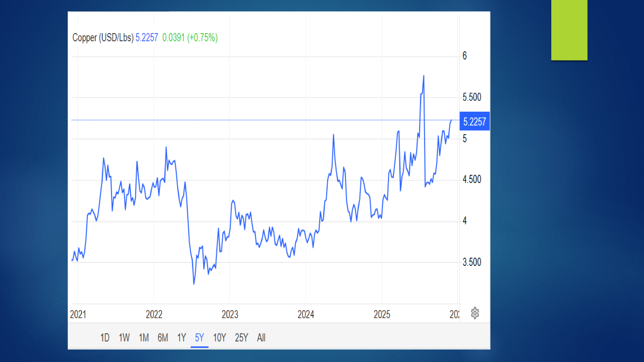Click the green lime rectangle shape
Viewport: 644px width, 362px height.
569,30
